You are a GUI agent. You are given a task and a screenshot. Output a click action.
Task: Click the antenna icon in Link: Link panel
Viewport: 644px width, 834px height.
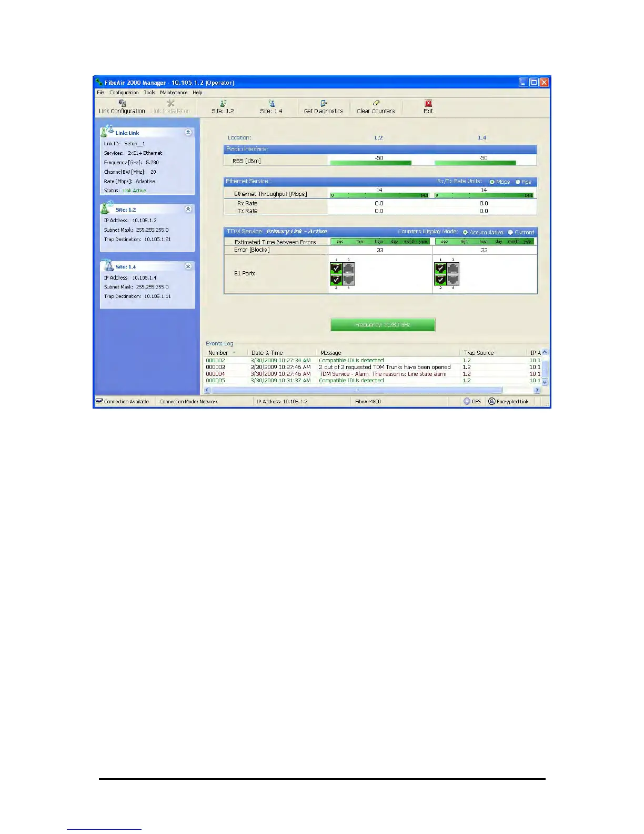pyautogui.click(x=107, y=131)
